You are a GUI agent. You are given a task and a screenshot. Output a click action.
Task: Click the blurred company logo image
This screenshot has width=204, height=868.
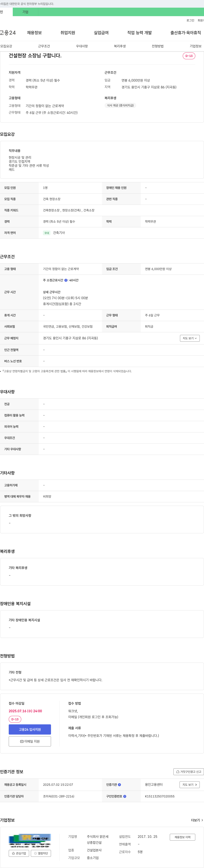(x=30, y=841)
